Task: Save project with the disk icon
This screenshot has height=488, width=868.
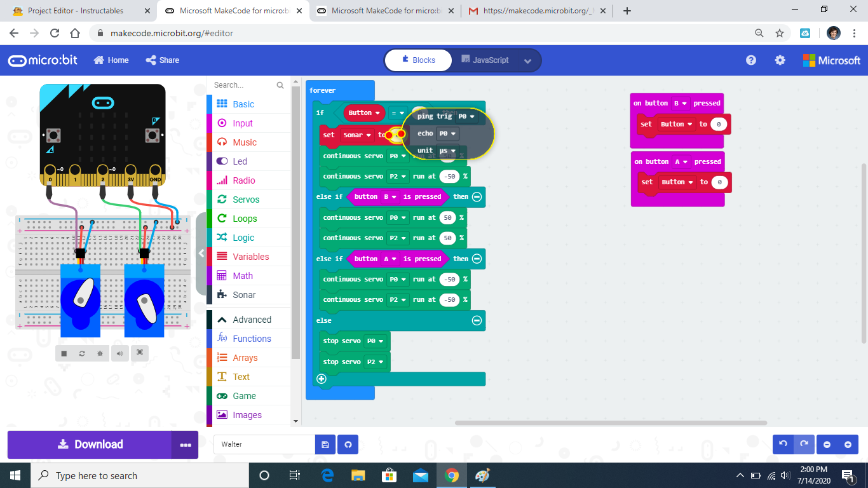Action: [325, 444]
